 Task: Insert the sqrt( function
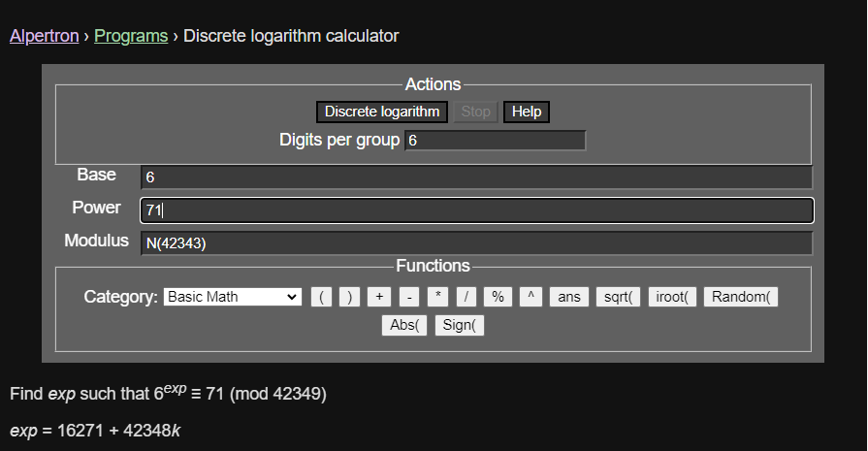pos(618,297)
